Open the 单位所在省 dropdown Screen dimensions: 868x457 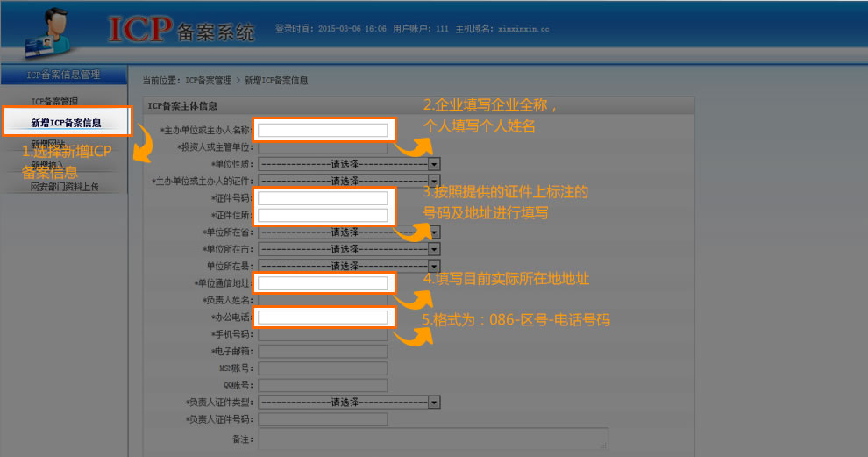pyautogui.click(x=349, y=232)
